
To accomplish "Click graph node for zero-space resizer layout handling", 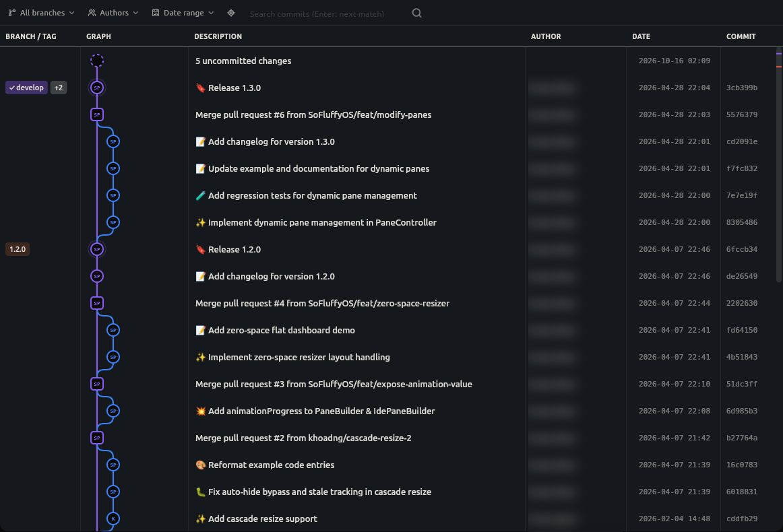I will point(113,358).
